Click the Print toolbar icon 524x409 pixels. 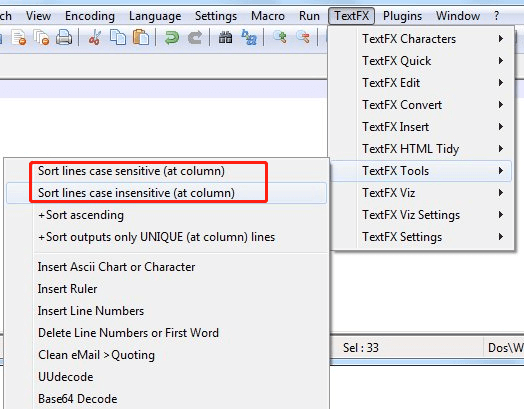pos(63,37)
